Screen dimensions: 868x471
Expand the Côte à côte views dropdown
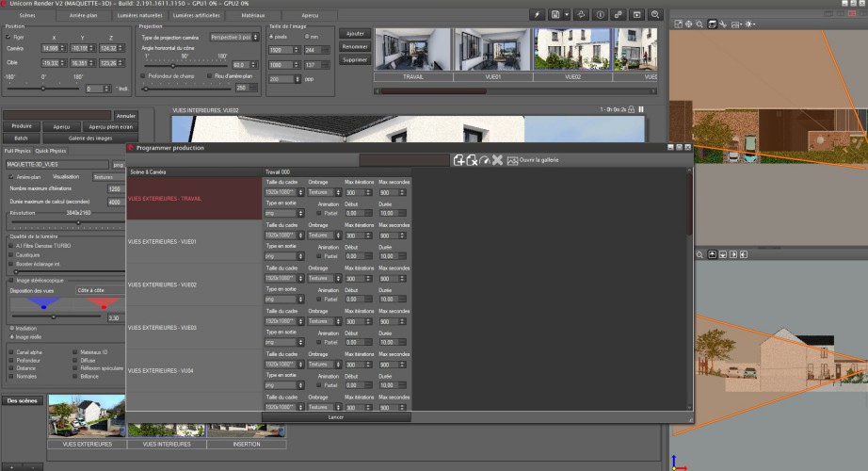point(99,291)
